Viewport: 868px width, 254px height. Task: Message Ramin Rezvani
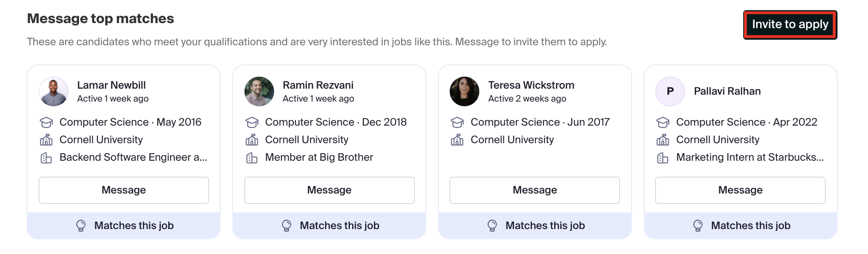coord(329,190)
